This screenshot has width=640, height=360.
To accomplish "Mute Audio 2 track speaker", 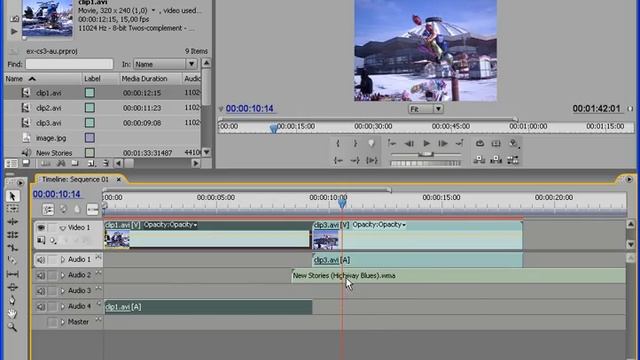I will point(40,276).
